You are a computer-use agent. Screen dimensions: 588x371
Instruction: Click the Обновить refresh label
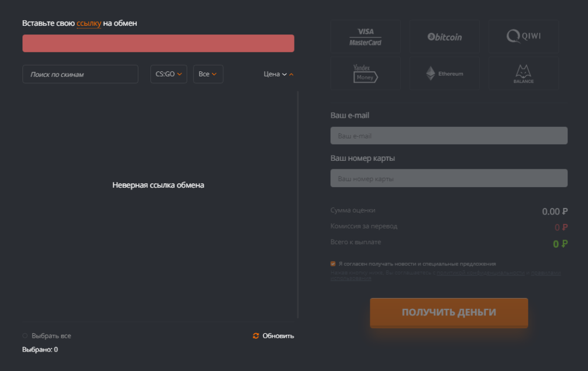click(278, 336)
